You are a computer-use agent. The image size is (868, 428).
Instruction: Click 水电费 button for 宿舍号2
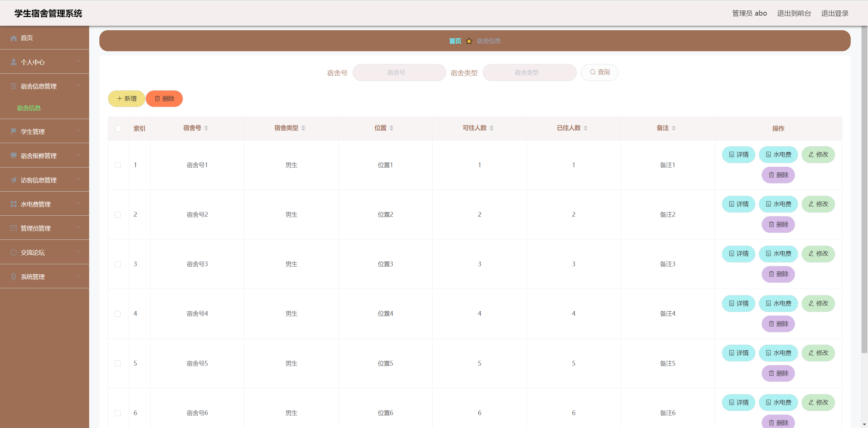(778, 204)
